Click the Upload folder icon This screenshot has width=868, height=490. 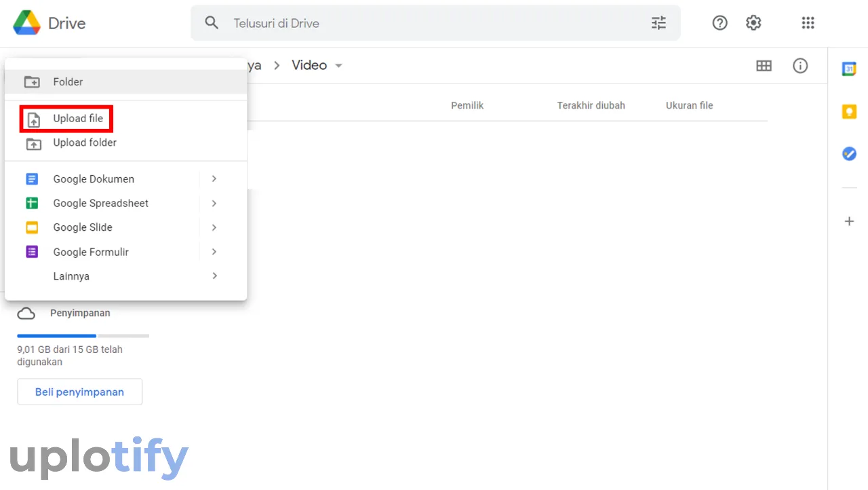[33, 143]
